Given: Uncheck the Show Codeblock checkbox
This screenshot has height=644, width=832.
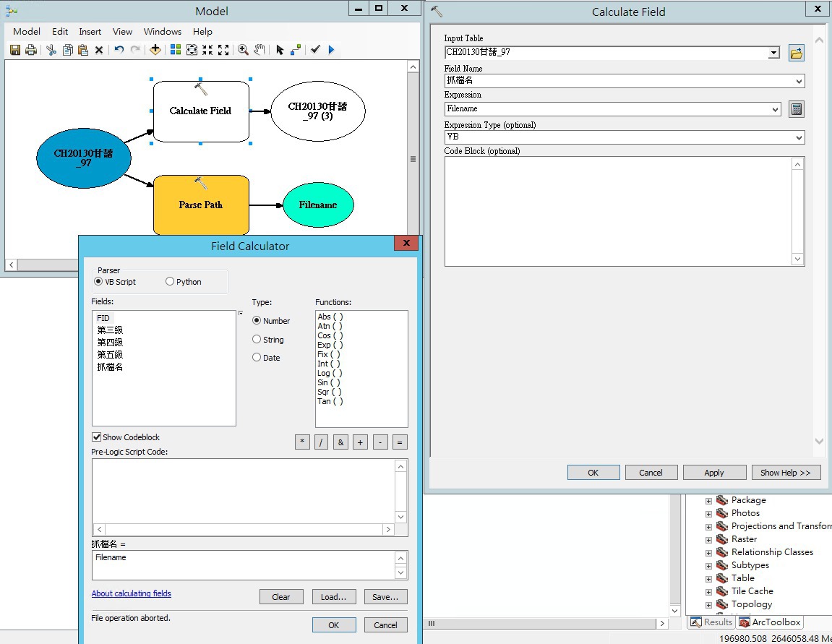Looking at the screenshot, I should coord(97,437).
